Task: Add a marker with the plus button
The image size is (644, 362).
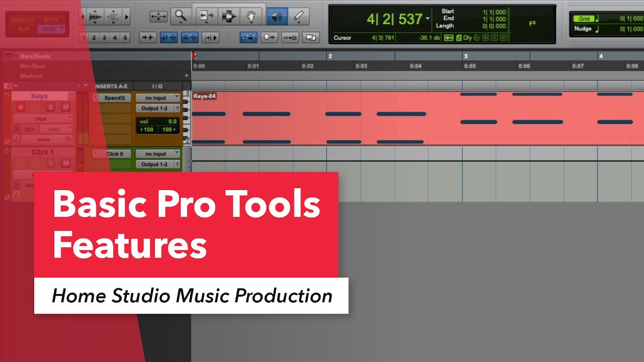Action: [187, 76]
